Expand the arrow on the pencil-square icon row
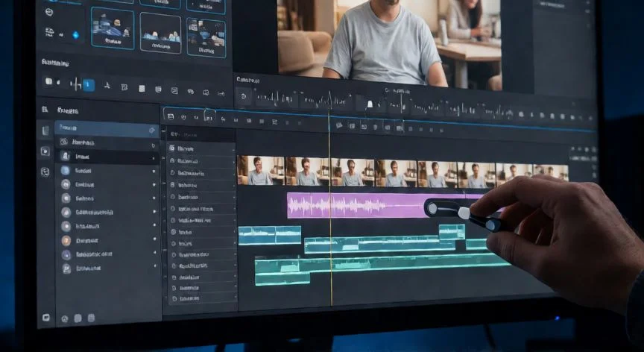The image size is (644, 352). coord(155,266)
